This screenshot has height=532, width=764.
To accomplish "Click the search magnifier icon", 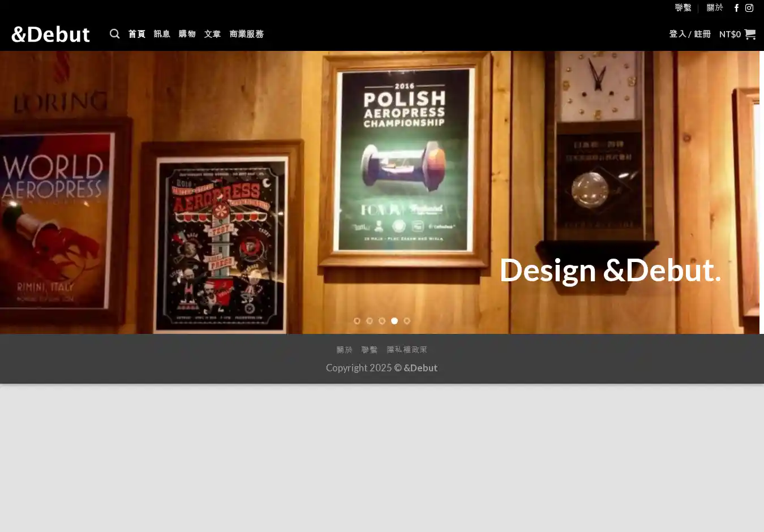I will point(114,34).
